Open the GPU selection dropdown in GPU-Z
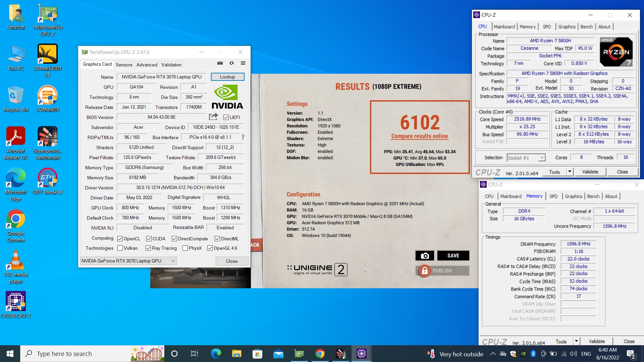 tap(128, 261)
